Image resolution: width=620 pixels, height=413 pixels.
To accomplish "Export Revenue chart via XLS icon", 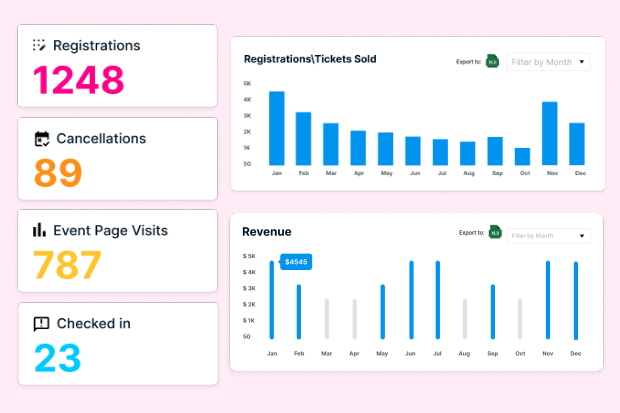I will pyautogui.click(x=494, y=233).
